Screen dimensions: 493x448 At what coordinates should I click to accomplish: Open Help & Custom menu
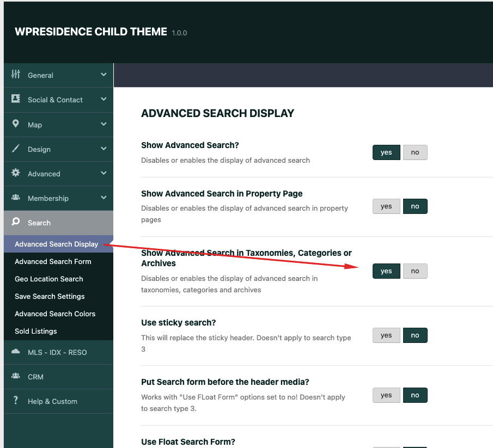click(58, 402)
